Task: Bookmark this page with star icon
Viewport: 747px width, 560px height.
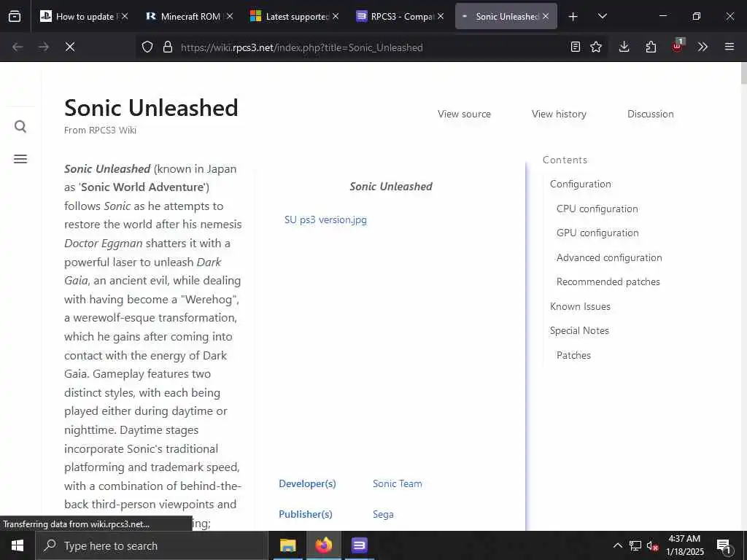Action: point(596,47)
